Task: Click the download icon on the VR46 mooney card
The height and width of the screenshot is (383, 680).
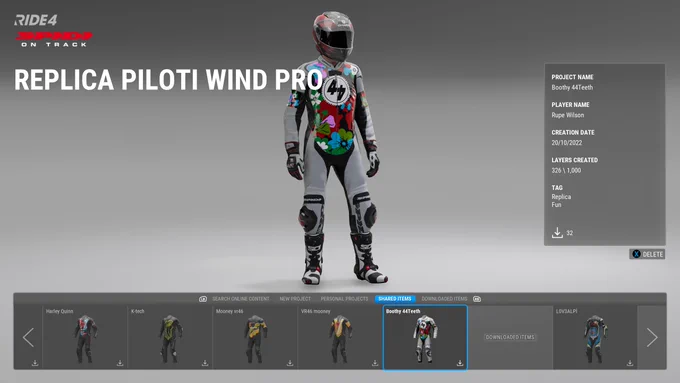Action: (375, 363)
